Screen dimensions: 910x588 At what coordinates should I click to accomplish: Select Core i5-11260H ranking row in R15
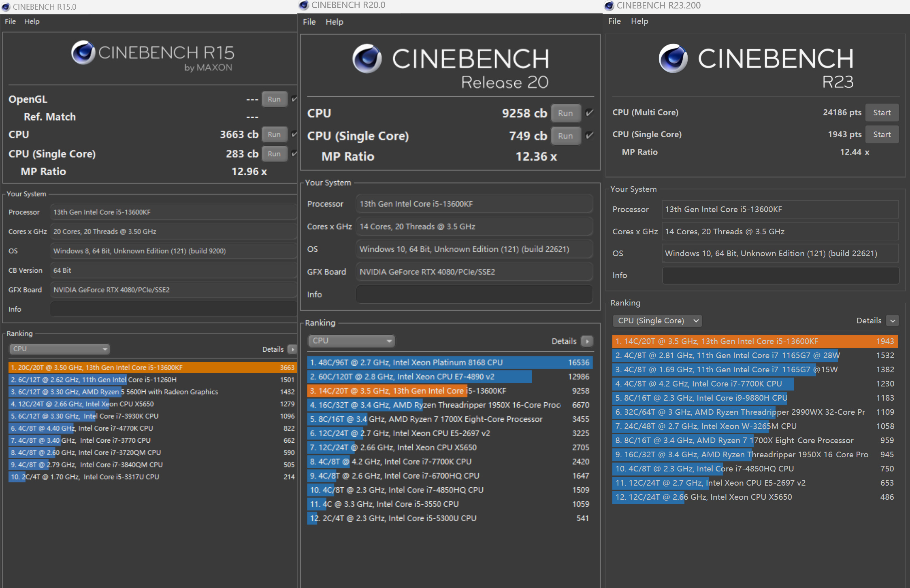pyautogui.click(x=153, y=380)
